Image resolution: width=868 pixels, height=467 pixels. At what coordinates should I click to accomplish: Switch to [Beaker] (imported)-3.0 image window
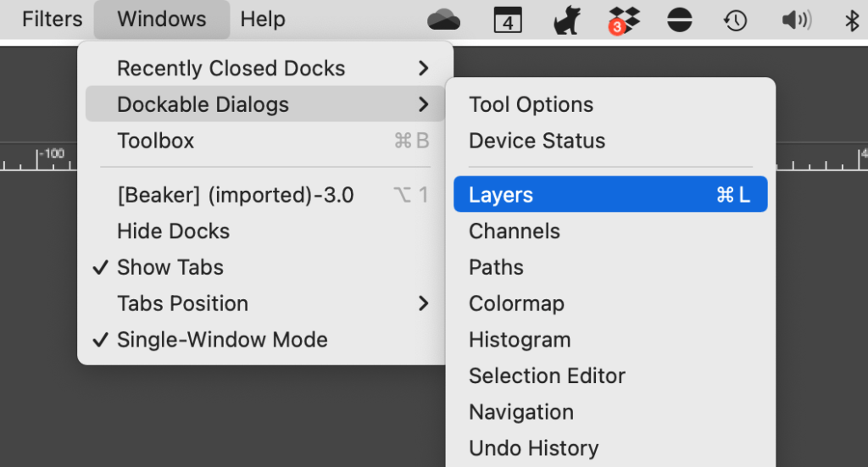(x=235, y=195)
